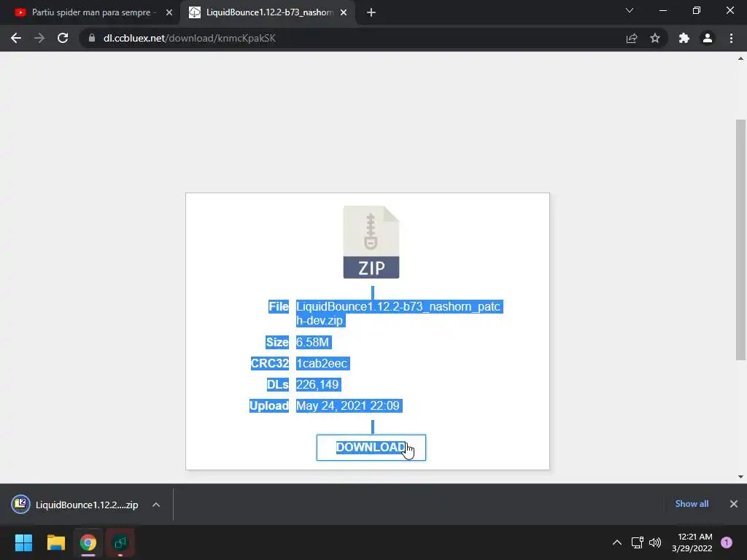Open the Chrome profile avatar
The height and width of the screenshot is (560, 747).
708,38
